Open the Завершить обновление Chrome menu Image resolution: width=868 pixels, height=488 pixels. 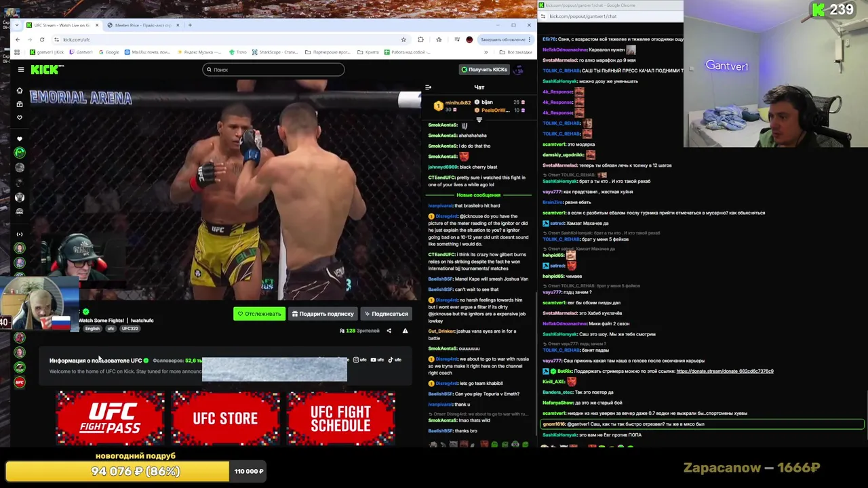click(506, 39)
